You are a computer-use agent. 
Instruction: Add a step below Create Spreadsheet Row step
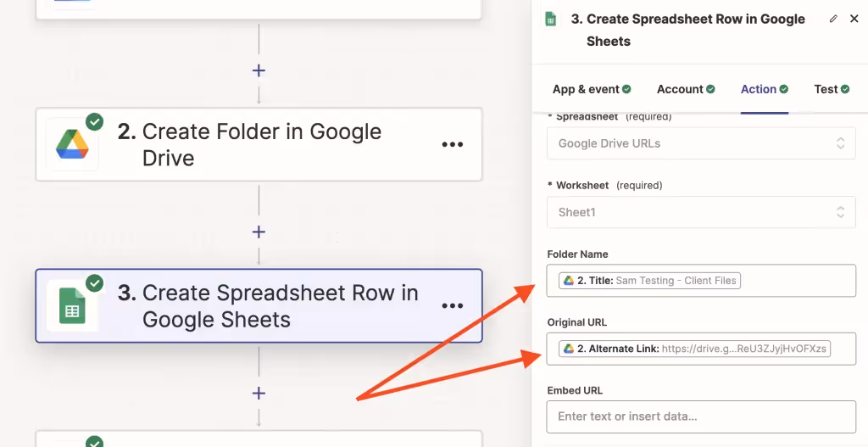coord(259,394)
